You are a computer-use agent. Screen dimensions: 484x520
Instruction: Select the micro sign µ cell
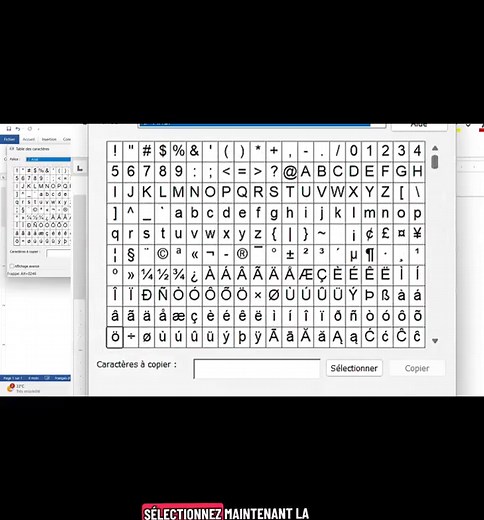(354, 254)
